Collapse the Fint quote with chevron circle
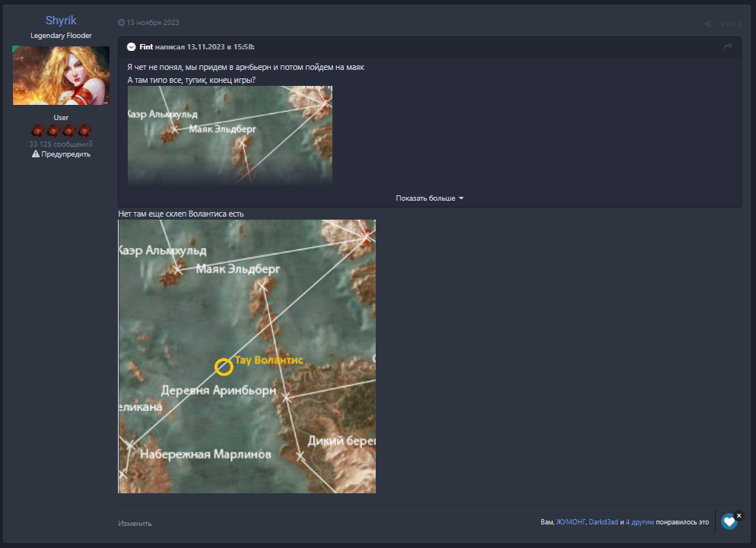 tap(132, 47)
